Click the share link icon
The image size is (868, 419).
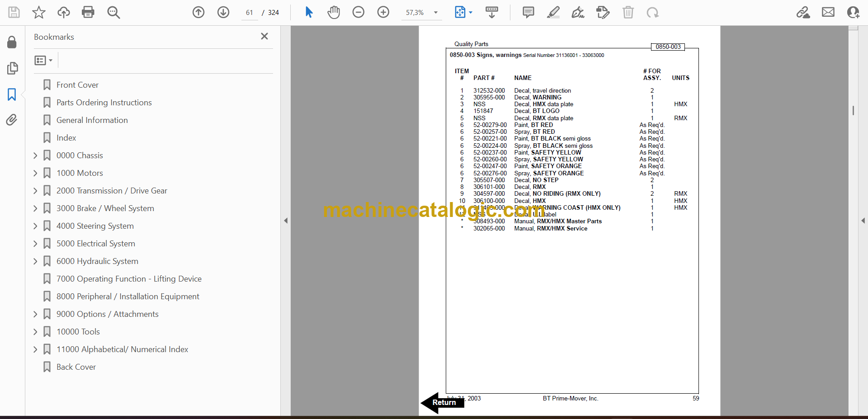[x=803, y=12]
